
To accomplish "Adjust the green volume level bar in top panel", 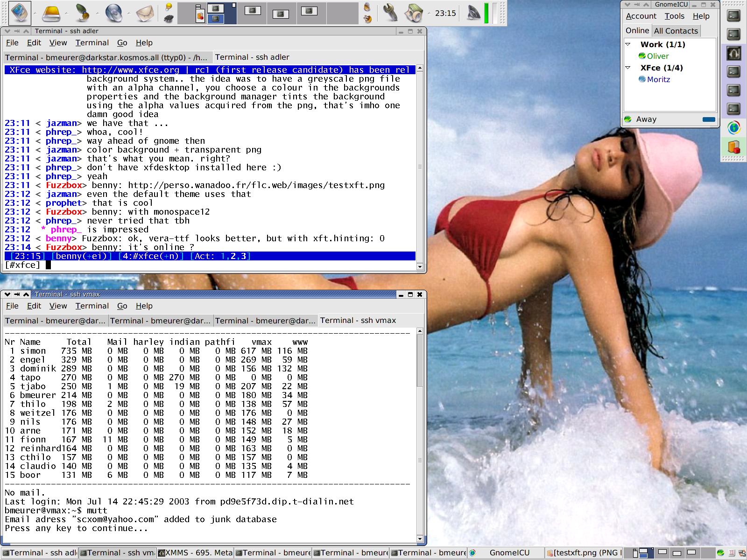I will (486, 13).
